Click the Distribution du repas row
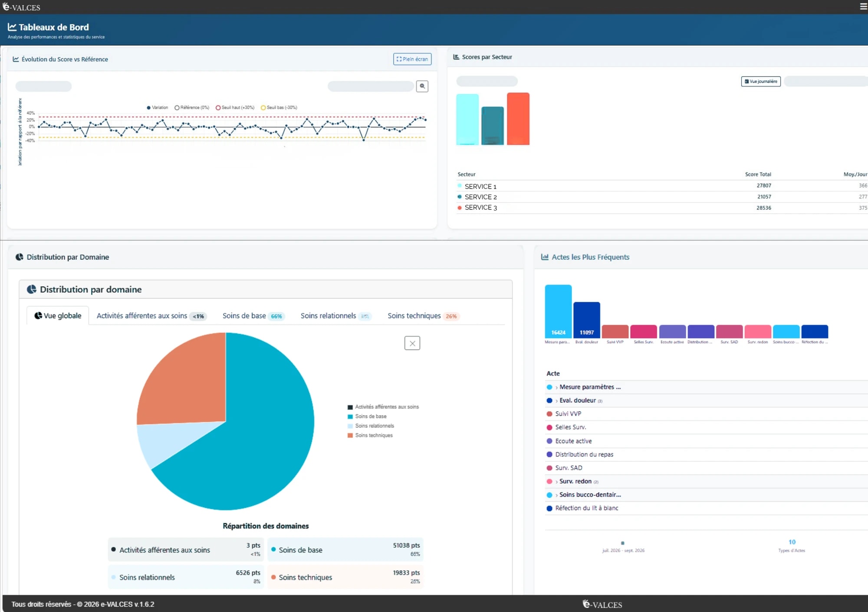Image resolution: width=868 pixels, height=612 pixels. pyautogui.click(x=706, y=454)
